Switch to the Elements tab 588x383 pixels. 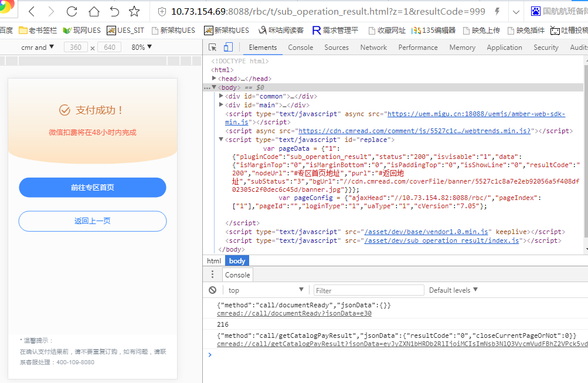tap(263, 48)
